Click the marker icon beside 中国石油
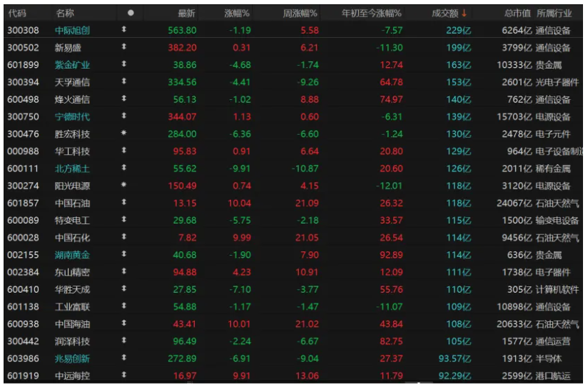 pos(125,203)
